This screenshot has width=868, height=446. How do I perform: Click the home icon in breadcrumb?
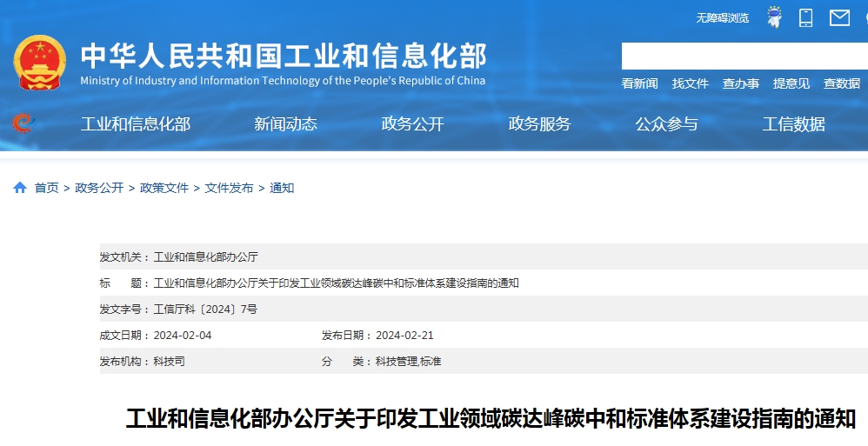[x=20, y=188]
